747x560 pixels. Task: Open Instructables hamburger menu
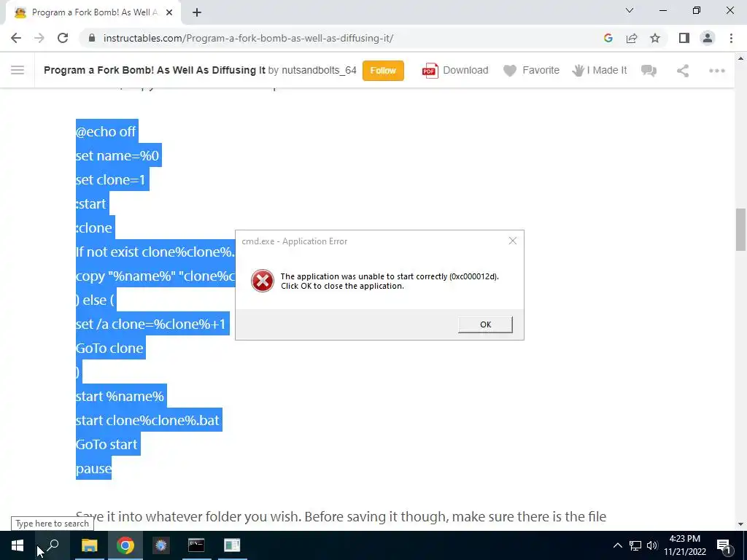coord(18,71)
